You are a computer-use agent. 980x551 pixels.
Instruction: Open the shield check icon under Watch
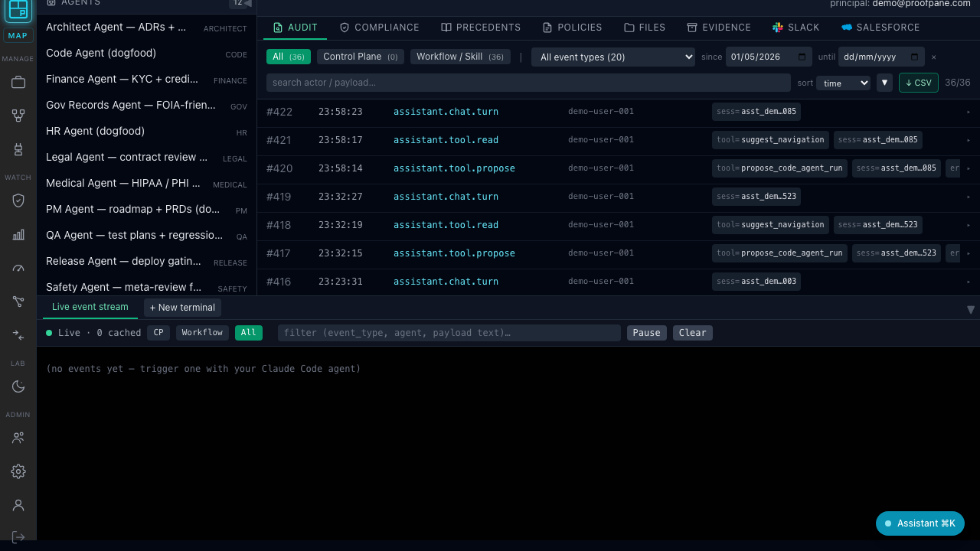coord(18,201)
